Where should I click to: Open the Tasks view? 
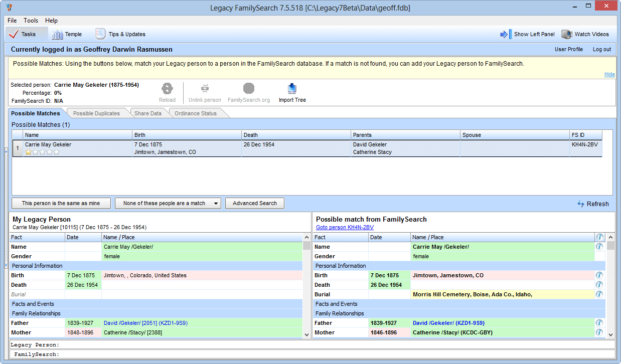pyautogui.click(x=27, y=34)
